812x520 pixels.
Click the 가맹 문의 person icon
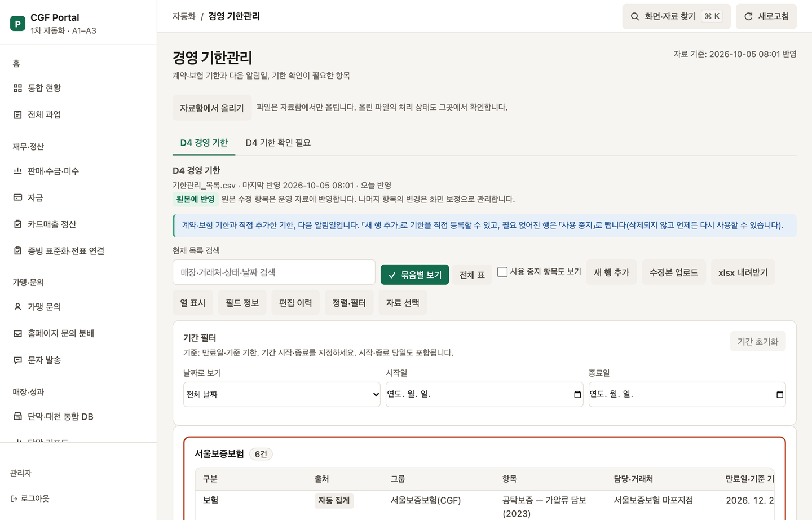click(17, 307)
